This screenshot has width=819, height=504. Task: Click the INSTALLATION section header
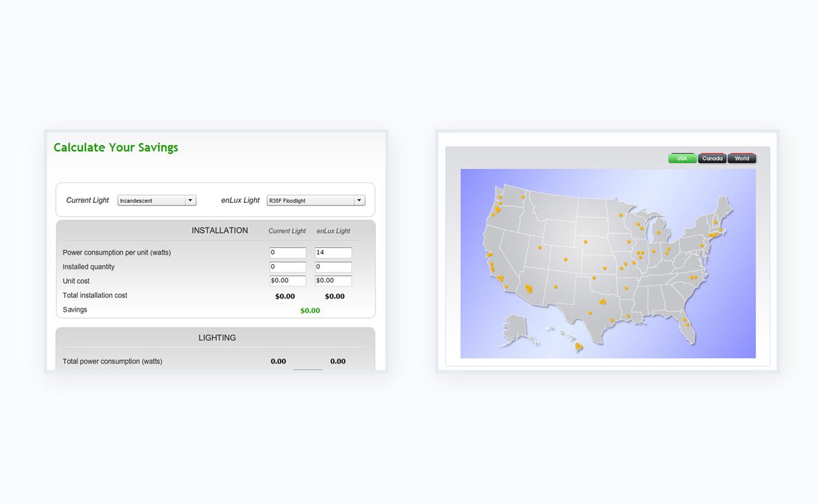[x=220, y=231]
